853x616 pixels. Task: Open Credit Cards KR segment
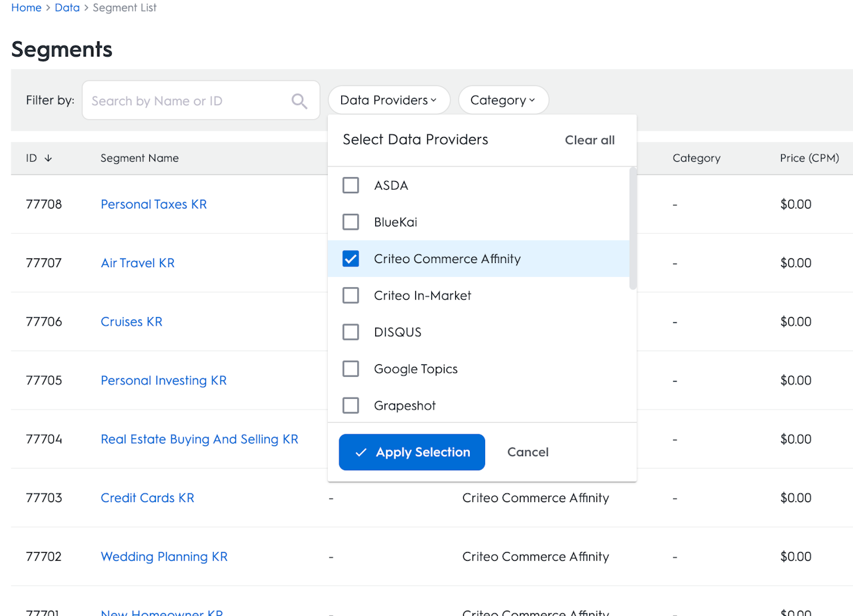click(147, 498)
